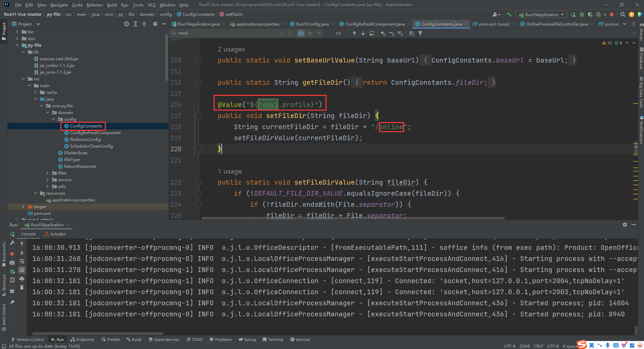Rerun RuoYiApplication from the top toolbar
The image size is (644, 349).
[x=573, y=14]
